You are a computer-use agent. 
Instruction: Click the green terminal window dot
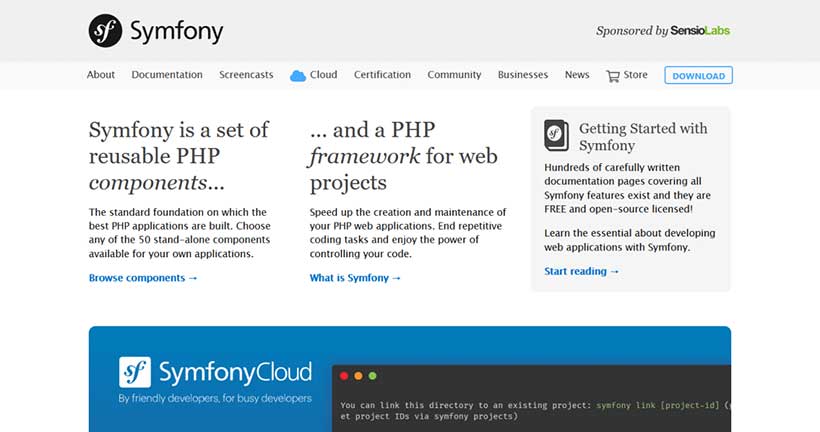click(372, 376)
